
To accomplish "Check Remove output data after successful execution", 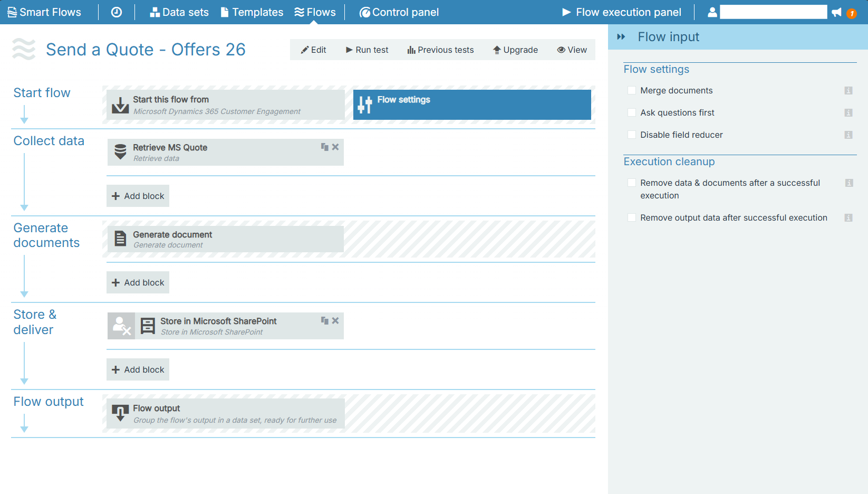I will [x=632, y=218].
